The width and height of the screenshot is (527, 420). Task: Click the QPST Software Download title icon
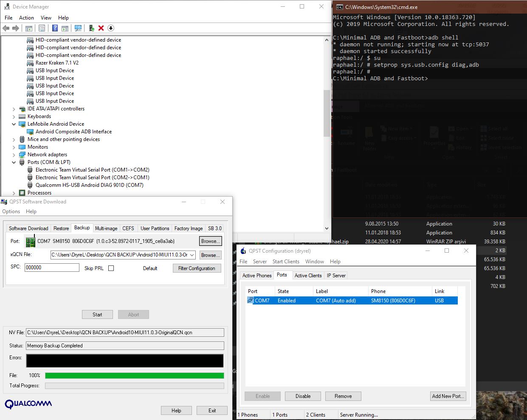click(x=4, y=202)
